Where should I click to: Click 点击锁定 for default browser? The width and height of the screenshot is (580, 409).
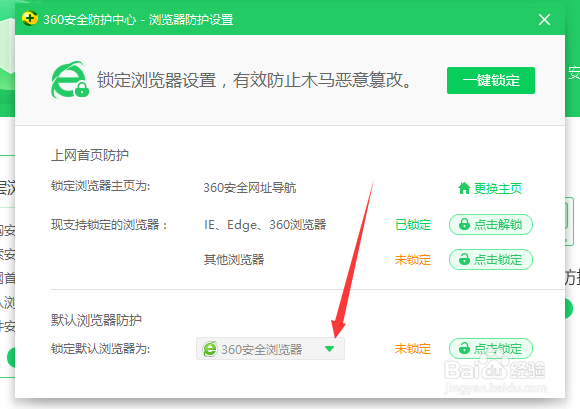490,348
